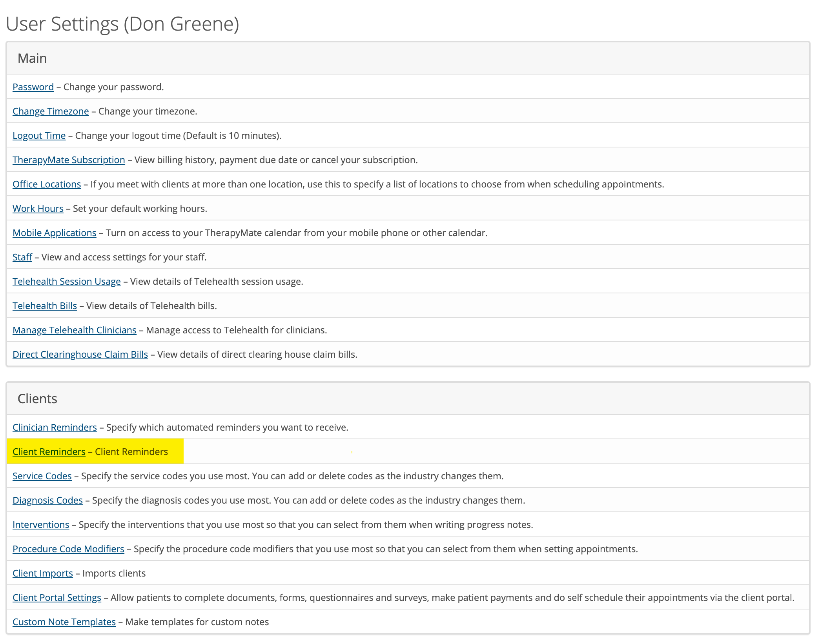This screenshot has width=820, height=644.
Task: Click the Change Timezone link
Action: click(x=51, y=111)
